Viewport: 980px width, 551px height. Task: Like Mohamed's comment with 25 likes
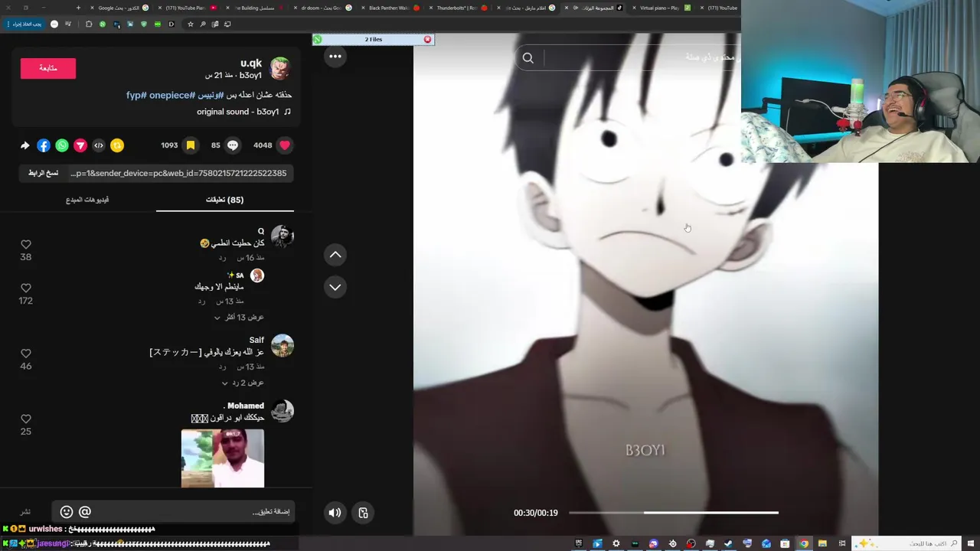tap(26, 419)
